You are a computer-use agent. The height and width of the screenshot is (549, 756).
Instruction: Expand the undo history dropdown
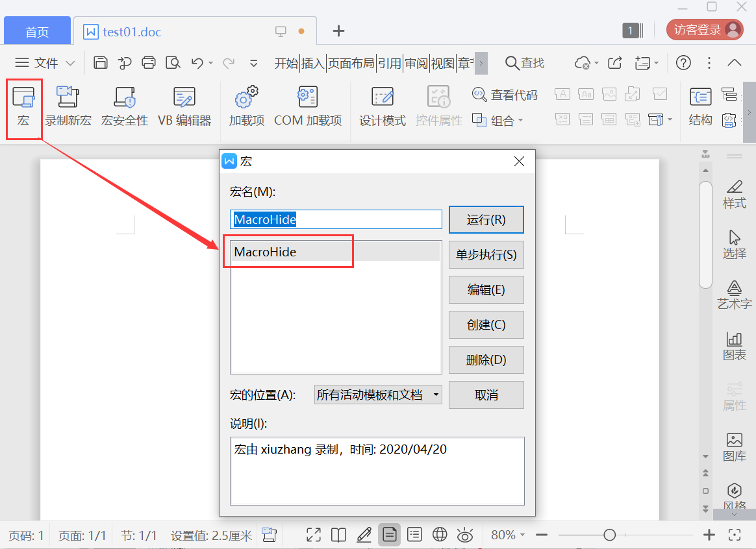coord(210,63)
